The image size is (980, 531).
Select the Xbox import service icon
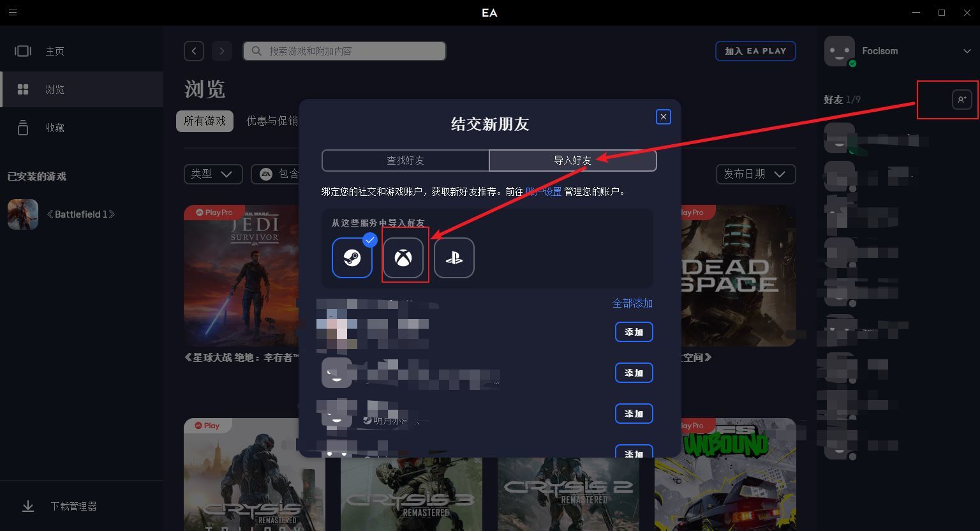pyautogui.click(x=403, y=258)
